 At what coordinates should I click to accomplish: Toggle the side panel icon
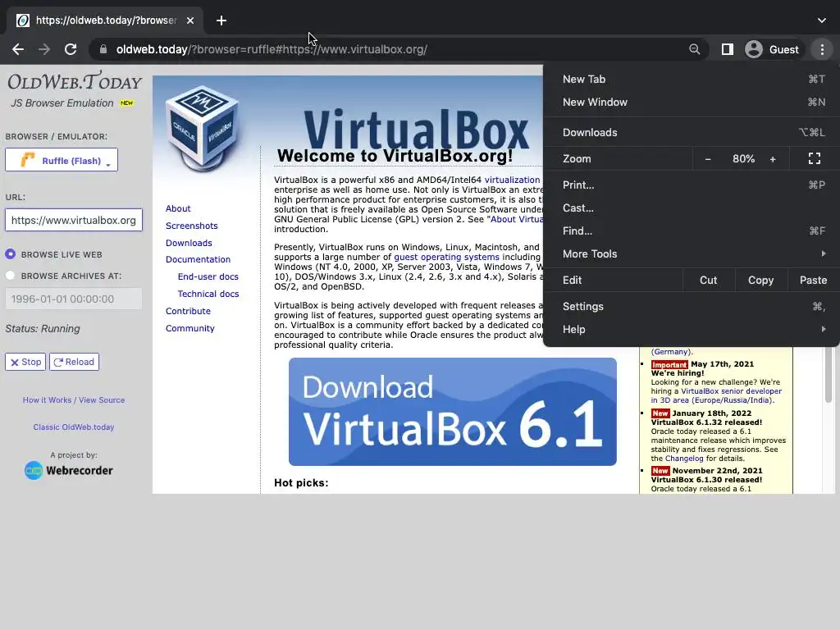pyautogui.click(x=727, y=49)
